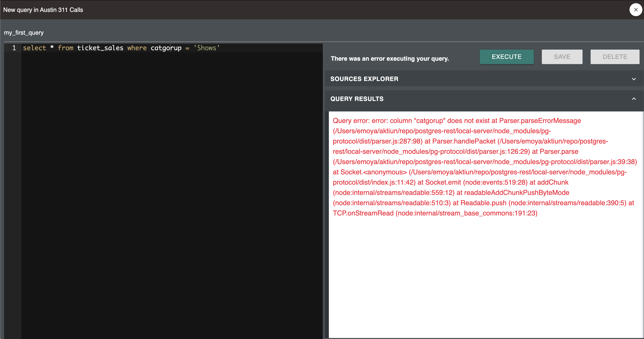The height and width of the screenshot is (339, 644).
Task: Save the current query
Action: 562,57
